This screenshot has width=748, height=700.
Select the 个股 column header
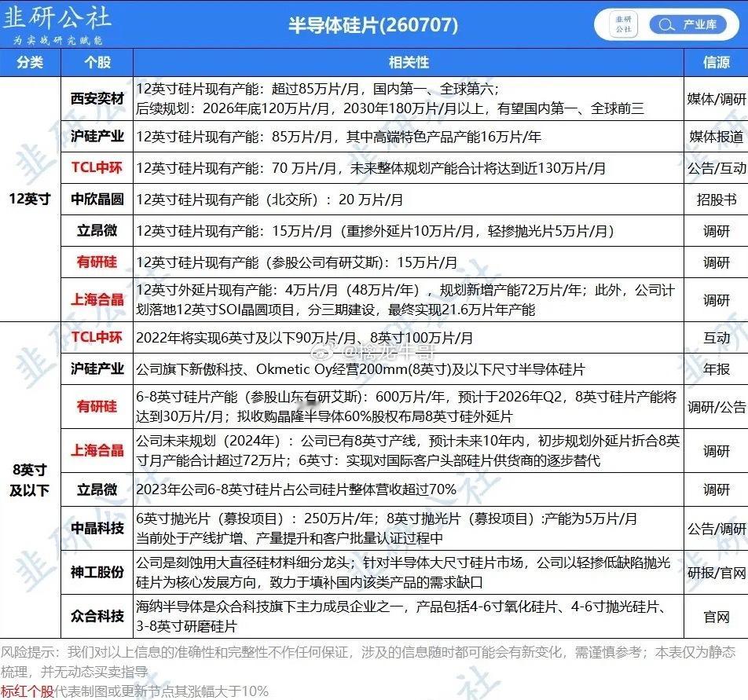pyautogui.click(x=97, y=63)
